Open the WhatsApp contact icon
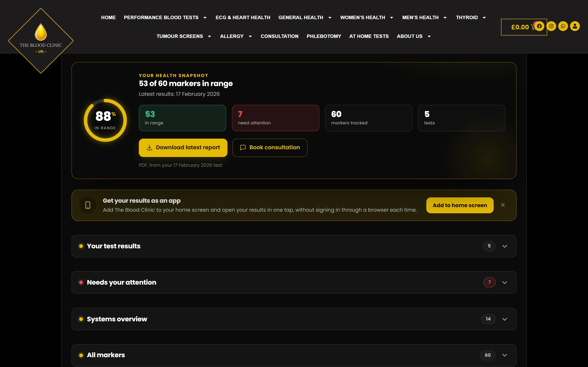Screen dimensions: 588x367 point(563,26)
